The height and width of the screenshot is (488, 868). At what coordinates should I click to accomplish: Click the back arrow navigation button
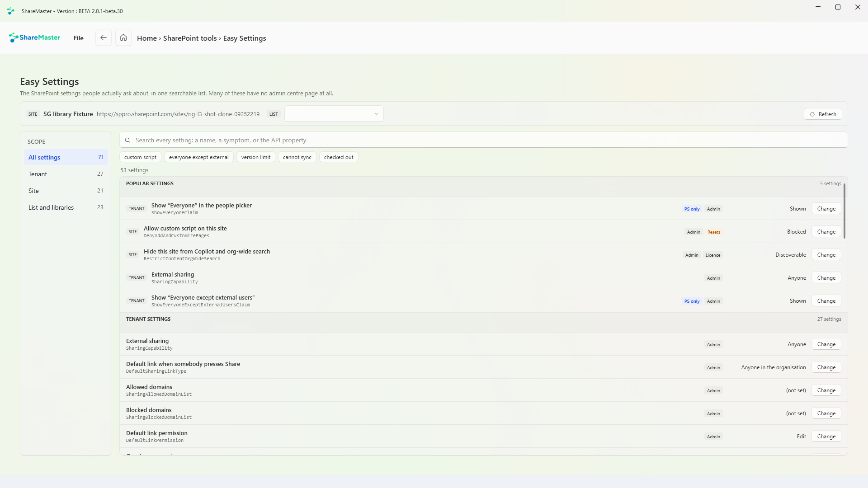pyautogui.click(x=104, y=38)
